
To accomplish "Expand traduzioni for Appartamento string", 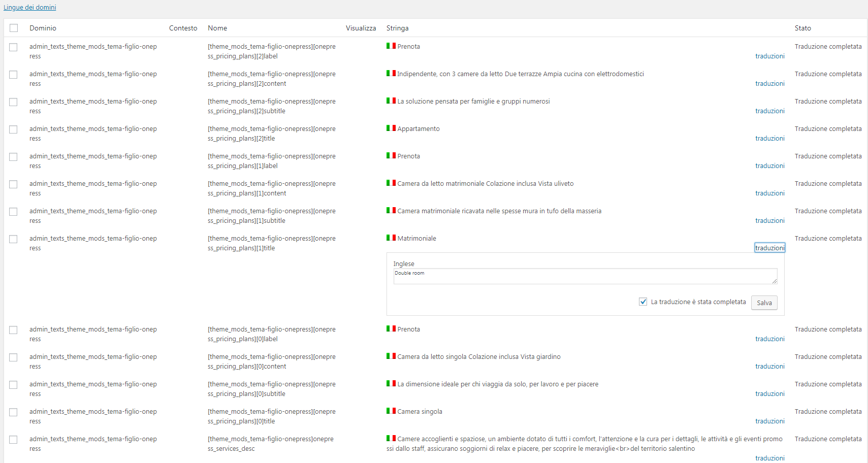I will click(x=769, y=138).
